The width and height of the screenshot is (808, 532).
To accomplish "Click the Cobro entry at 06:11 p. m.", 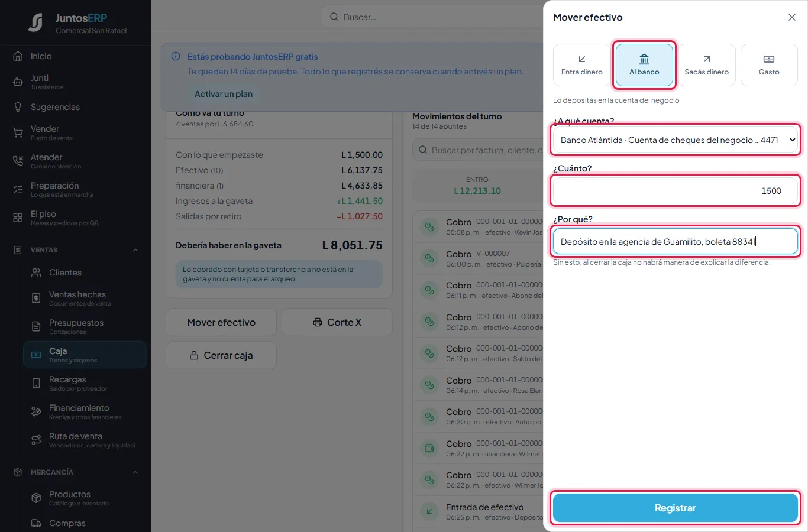I will pos(478,290).
